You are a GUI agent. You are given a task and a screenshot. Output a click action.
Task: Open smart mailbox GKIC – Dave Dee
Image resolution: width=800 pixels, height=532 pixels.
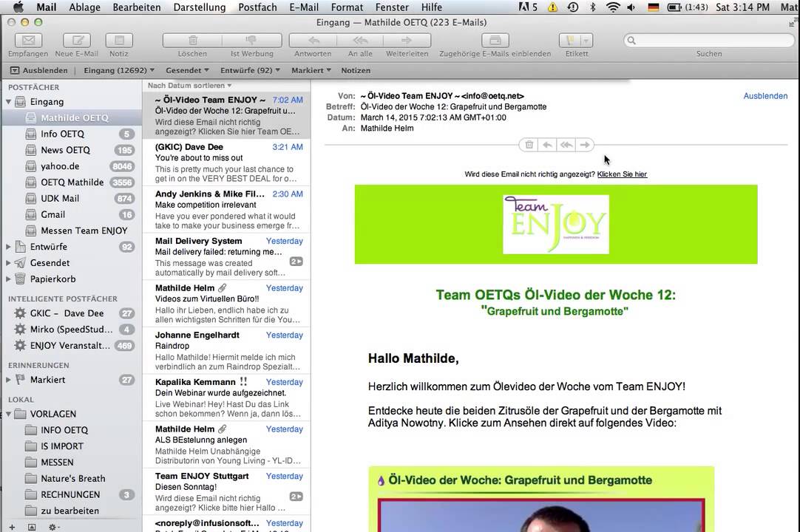point(72,313)
